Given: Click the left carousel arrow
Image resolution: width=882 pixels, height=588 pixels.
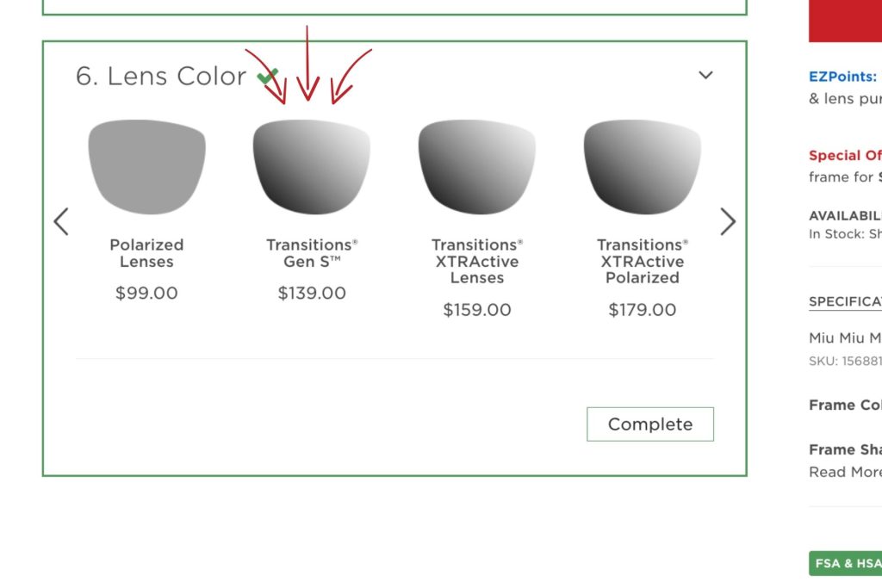Looking at the screenshot, I should 60,221.
